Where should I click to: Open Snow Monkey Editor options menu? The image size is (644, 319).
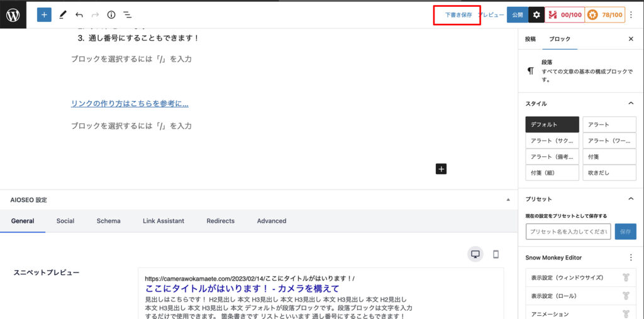tap(631, 257)
